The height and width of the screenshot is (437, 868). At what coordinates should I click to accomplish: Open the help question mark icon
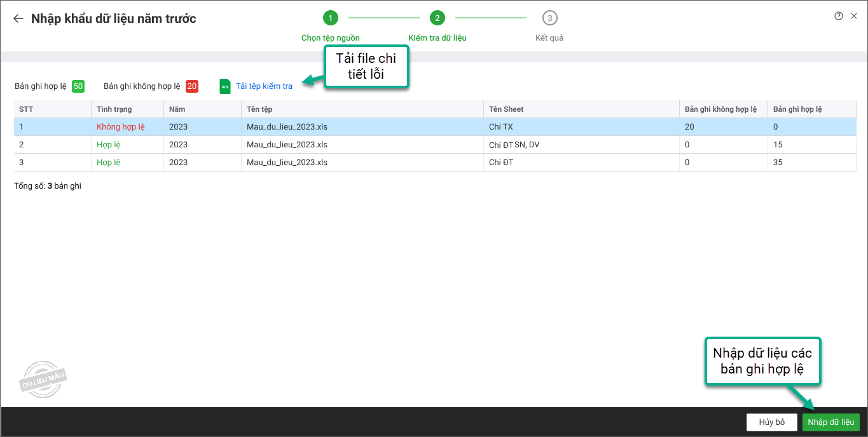tap(839, 17)
